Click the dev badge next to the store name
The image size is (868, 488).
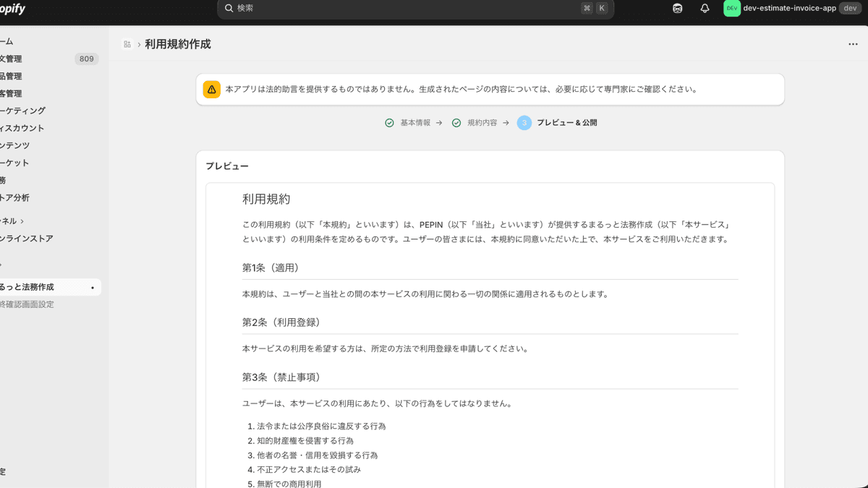(849, 8)
